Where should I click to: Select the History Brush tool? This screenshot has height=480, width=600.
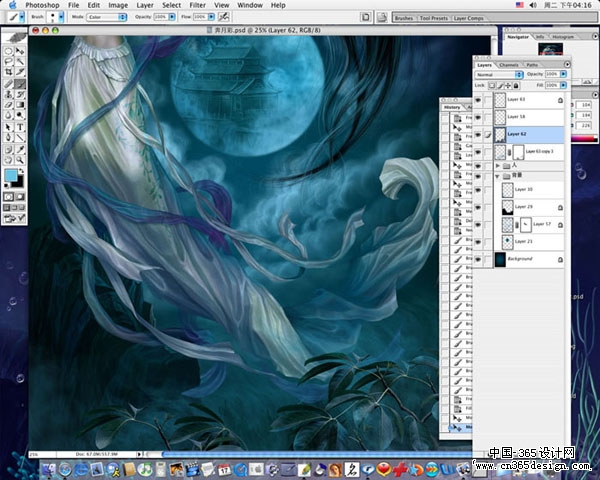coord(20,94)
